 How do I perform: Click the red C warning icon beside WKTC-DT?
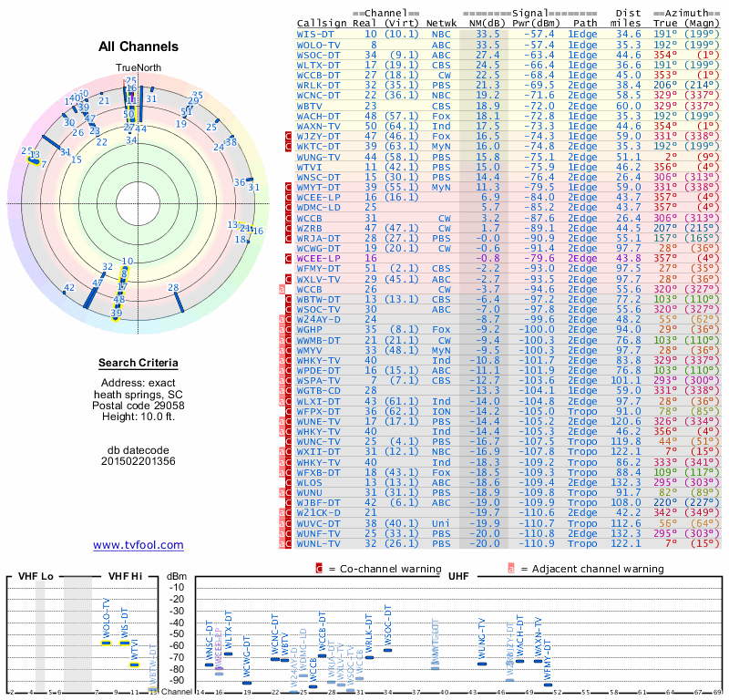tap(288, 147)
